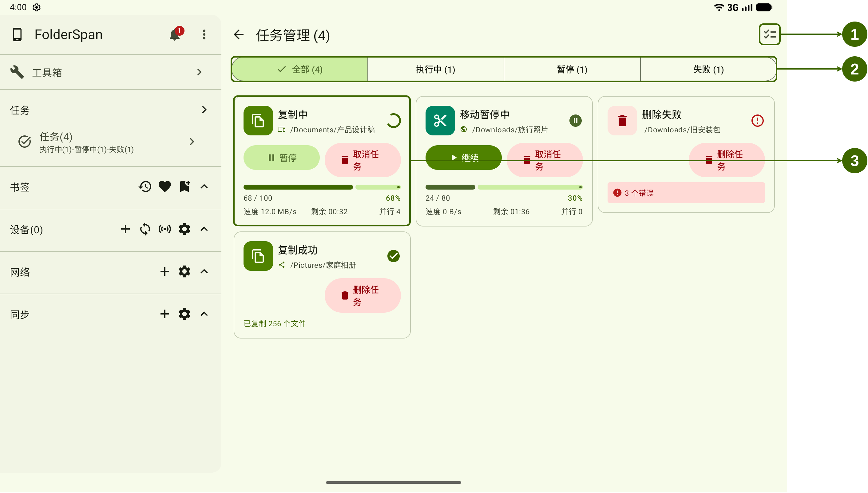This screenshot has width=868, height=493.
Task: Click the multi-select checklist icon
Action: click(x=769, y=34)
